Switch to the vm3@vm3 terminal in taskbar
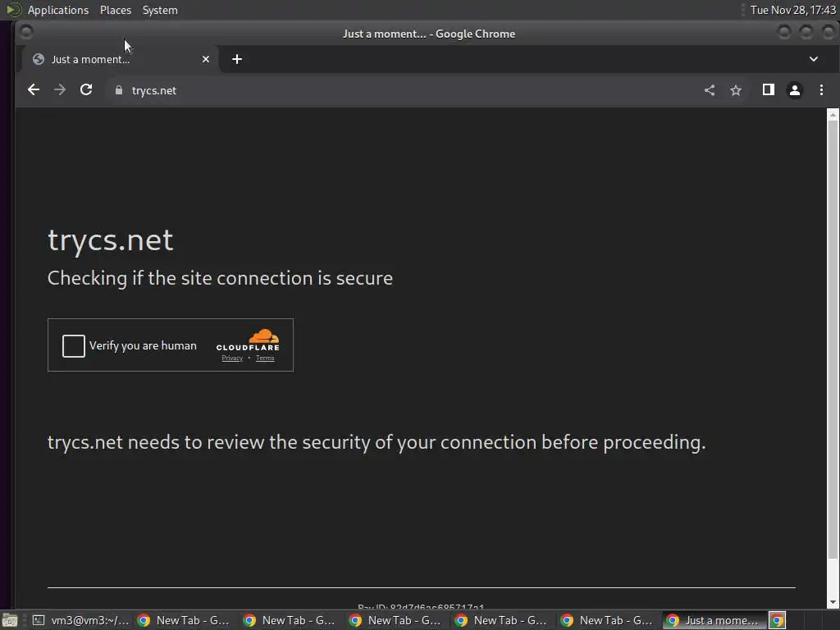Viewport: 840px width, 630px height. pos(81,620)
